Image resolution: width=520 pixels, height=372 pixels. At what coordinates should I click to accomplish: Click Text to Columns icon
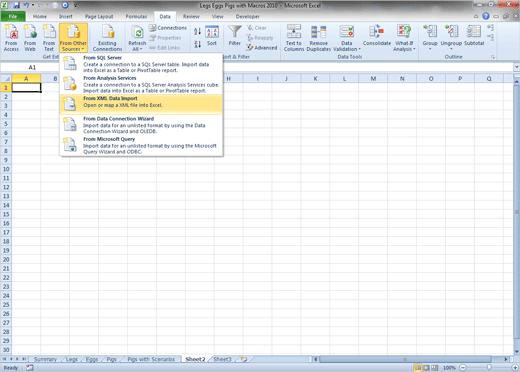click(x=294, y=38)
